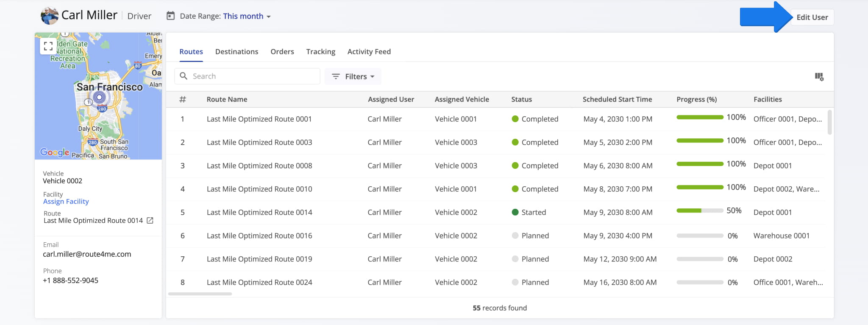Open the This month date range dropdown
The width and height of the screenshot is (868, 325).
point(247,16)
